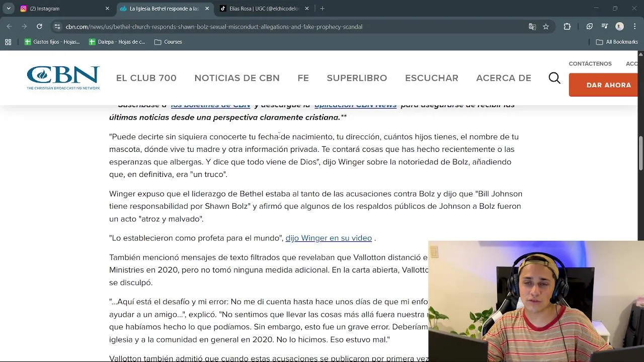Click the webcam video overlay

click(536, 302)
